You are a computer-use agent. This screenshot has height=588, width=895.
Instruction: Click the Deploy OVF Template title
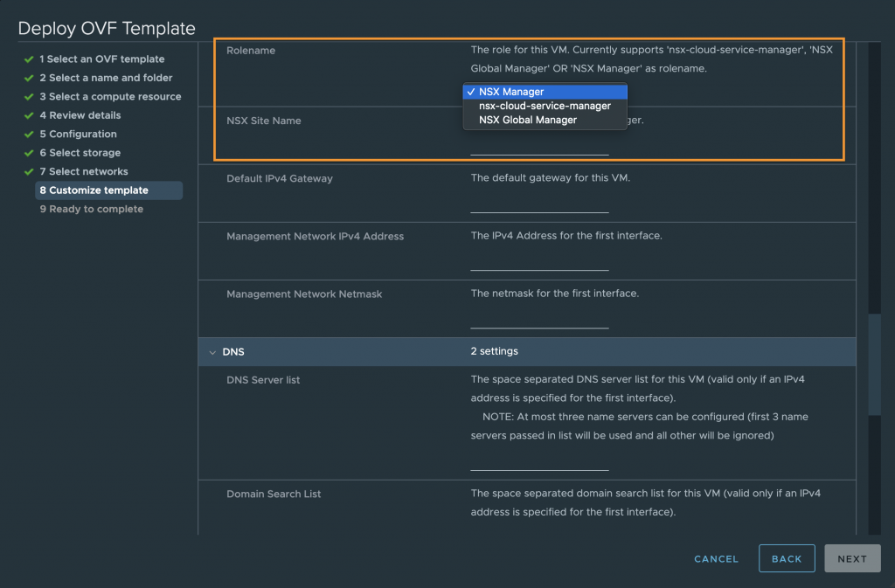coord(107,29)
